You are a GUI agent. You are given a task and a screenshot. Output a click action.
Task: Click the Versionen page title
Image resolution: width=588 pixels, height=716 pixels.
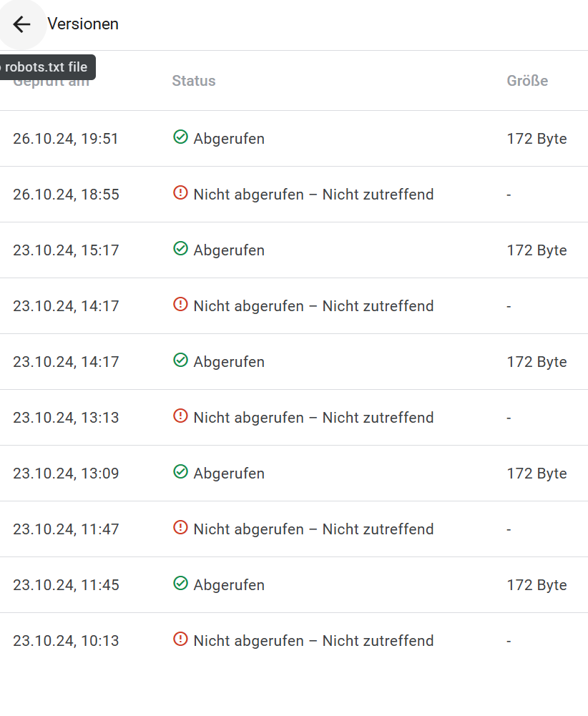[83, 24]
